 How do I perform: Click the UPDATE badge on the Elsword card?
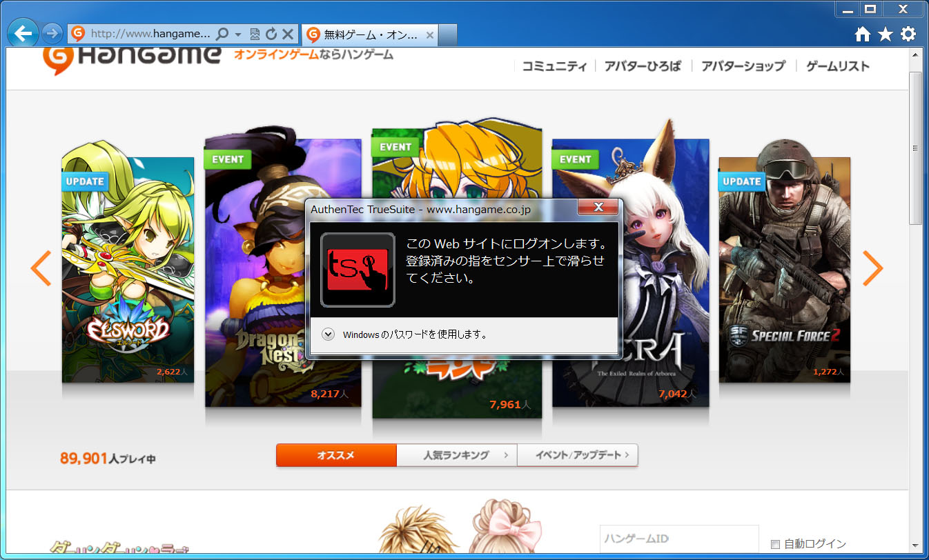pyautogui.click(x=85, y=181)
